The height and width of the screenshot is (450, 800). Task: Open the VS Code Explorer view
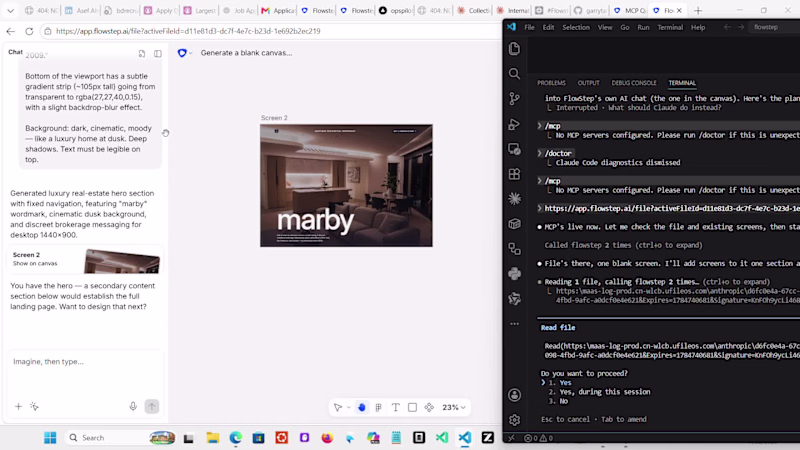pos(514,48)
